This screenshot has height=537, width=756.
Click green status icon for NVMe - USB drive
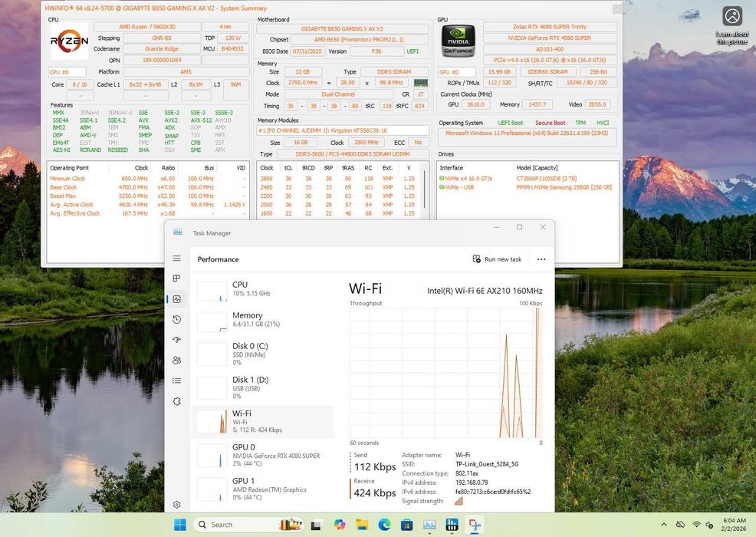click(x=442, y=187)
